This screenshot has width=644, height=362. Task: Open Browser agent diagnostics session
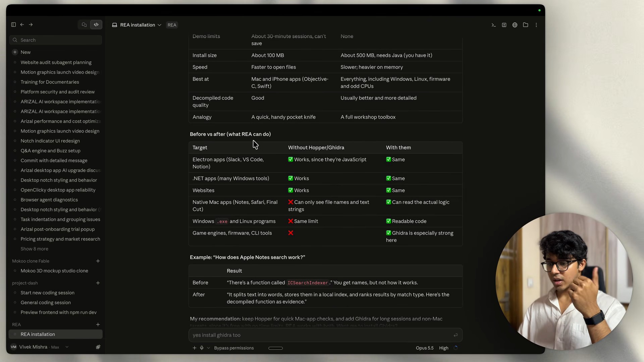click(x=49, y=199)
